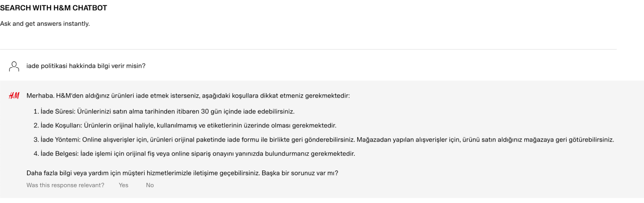Viewport: 644px width, 203px height.
Task: Click the number 4 list marker
Action: point(36,154)
